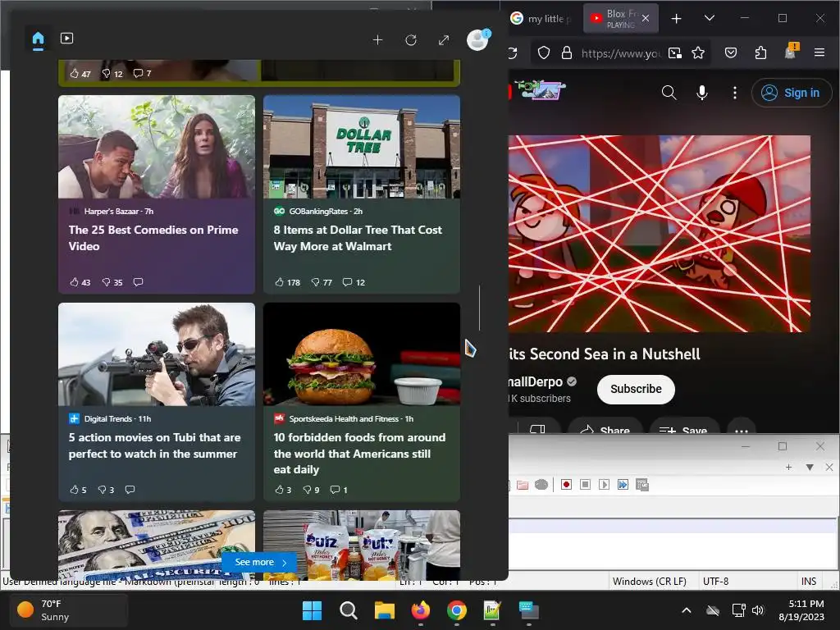Image resolution: width=840 pixels, height=630 pixels.
Task: Play back recorded macro in Notepad++
Action: (604, 484)
